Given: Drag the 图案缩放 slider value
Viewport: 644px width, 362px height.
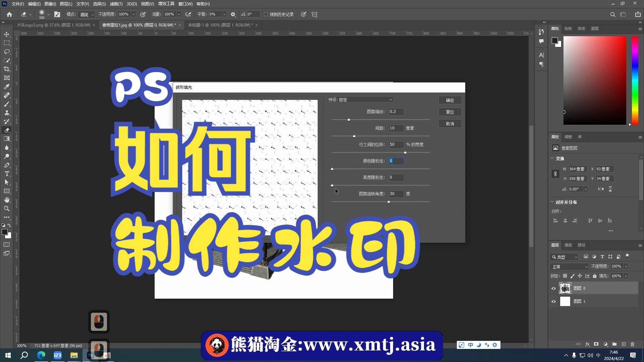Looking at the screenshot, I should [x=348, y=119].
